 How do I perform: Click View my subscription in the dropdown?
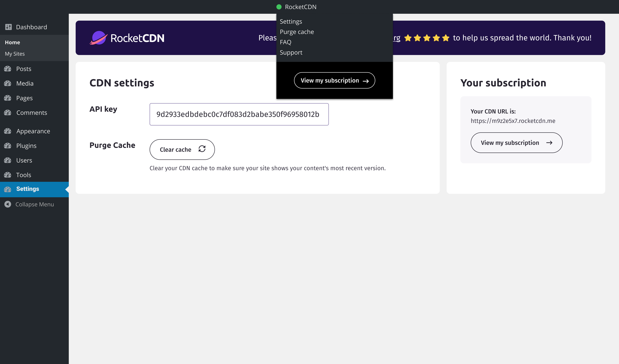click(334, 81)
